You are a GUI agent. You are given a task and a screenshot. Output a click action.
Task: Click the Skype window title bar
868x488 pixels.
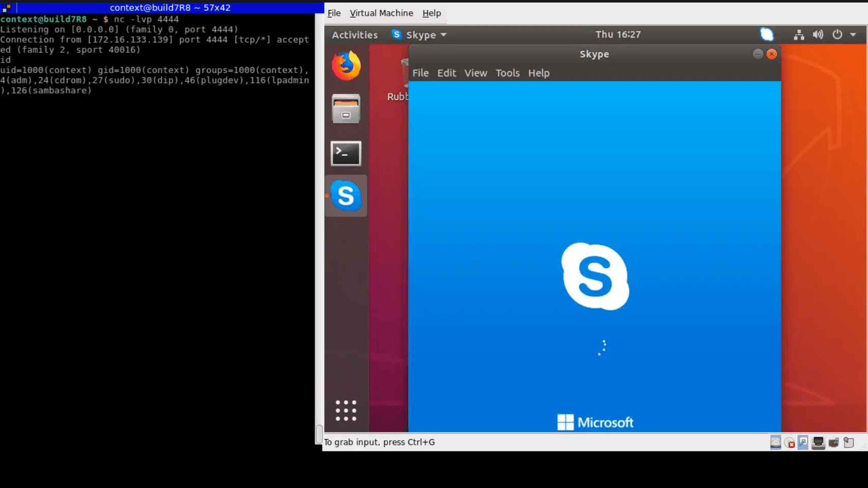(x=594, y=54)
